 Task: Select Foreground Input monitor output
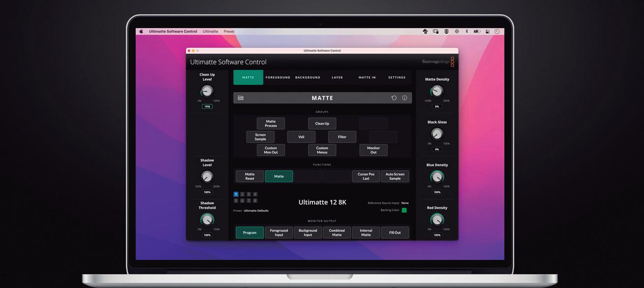point(279,232)
